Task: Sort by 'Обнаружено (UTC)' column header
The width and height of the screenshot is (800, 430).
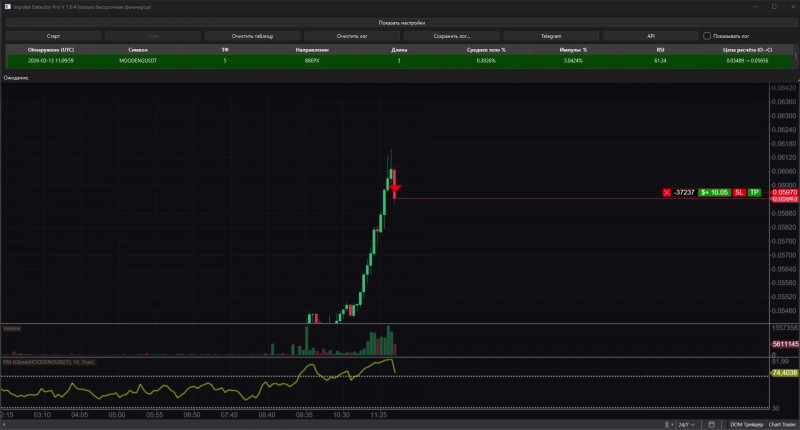Action: coord(51,50)
